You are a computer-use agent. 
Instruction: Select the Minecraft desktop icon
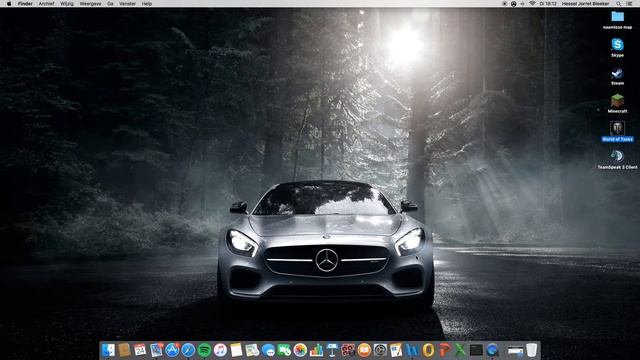pos(617,101)
